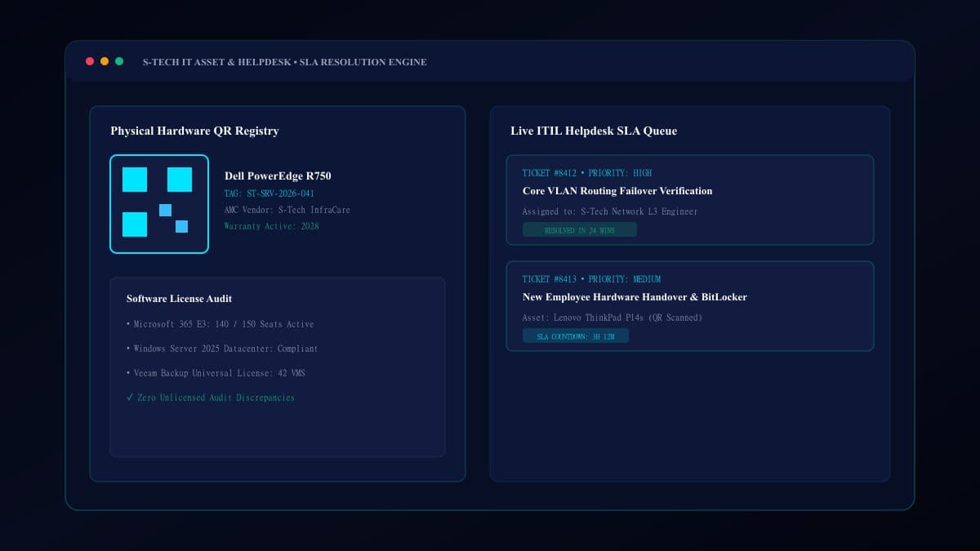Screen dimensions: 980x551
Task: Select the Dell PowerEdge R750 title
Action: [278, 176]
